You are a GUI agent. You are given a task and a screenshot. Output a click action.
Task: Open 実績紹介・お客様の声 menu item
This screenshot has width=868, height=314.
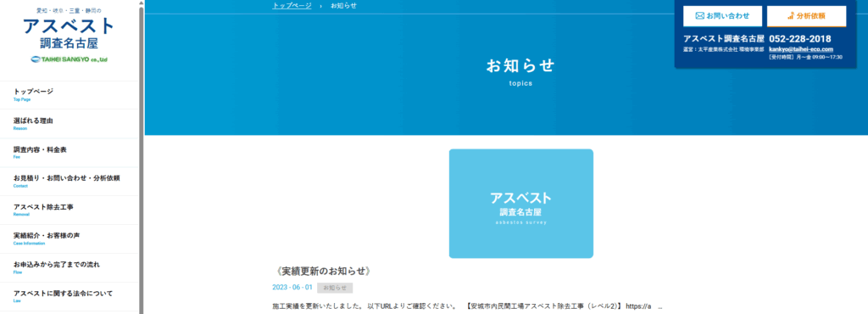tap(70, 238)
